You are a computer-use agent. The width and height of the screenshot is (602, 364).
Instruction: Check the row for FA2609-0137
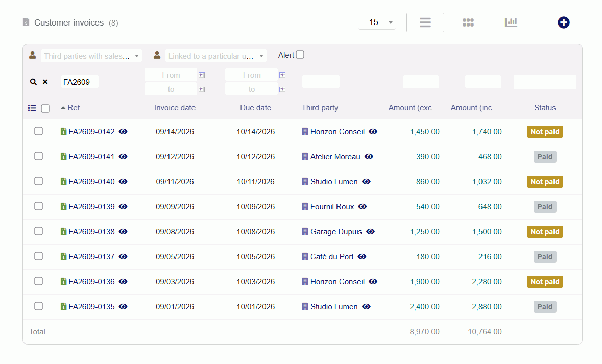(38, 256)
